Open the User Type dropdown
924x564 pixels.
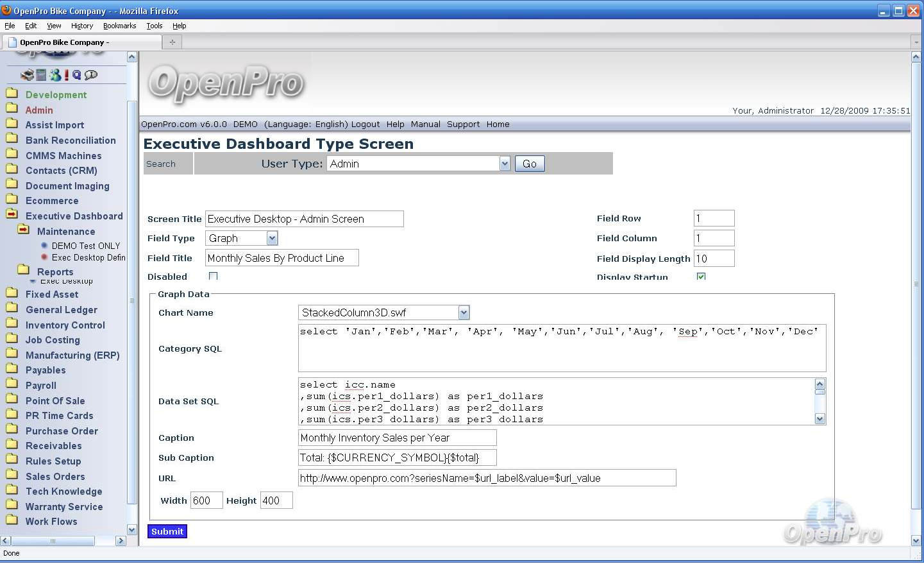tap(505, 164)
